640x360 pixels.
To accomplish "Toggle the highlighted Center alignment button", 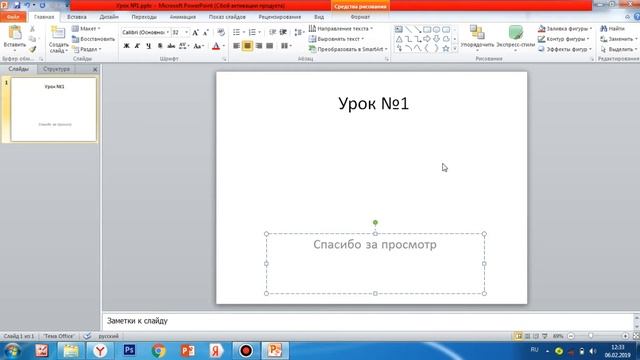I will pyautogui.click(x=247, y=46).
